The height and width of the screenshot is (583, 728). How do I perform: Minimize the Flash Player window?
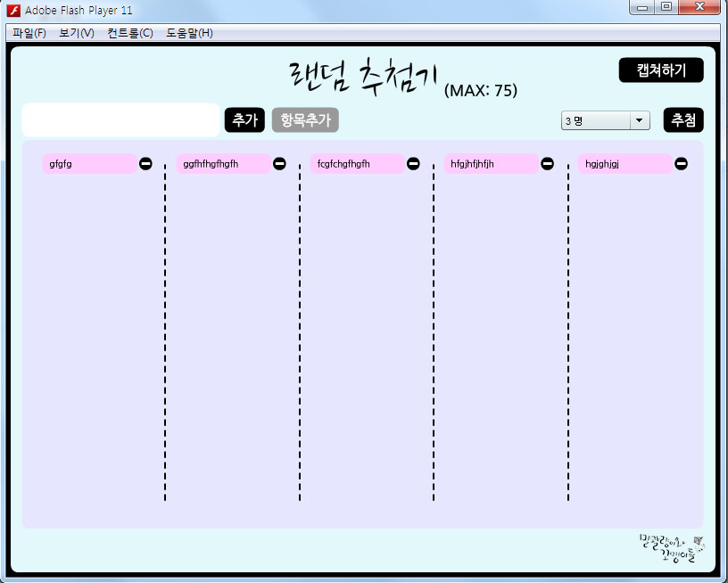point(642,7)
